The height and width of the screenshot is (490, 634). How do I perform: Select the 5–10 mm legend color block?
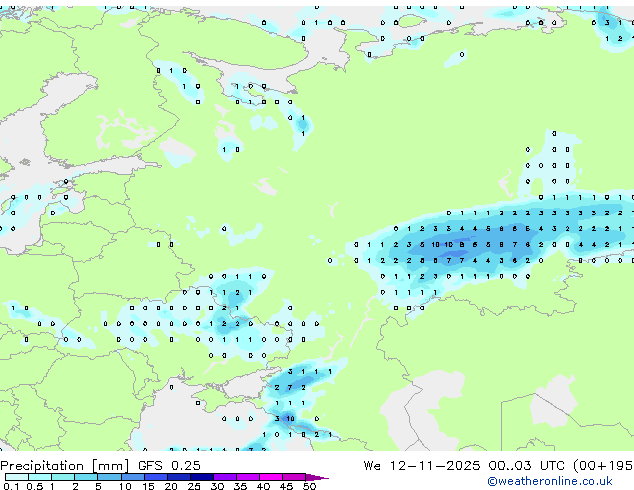[x=109, y=477]
